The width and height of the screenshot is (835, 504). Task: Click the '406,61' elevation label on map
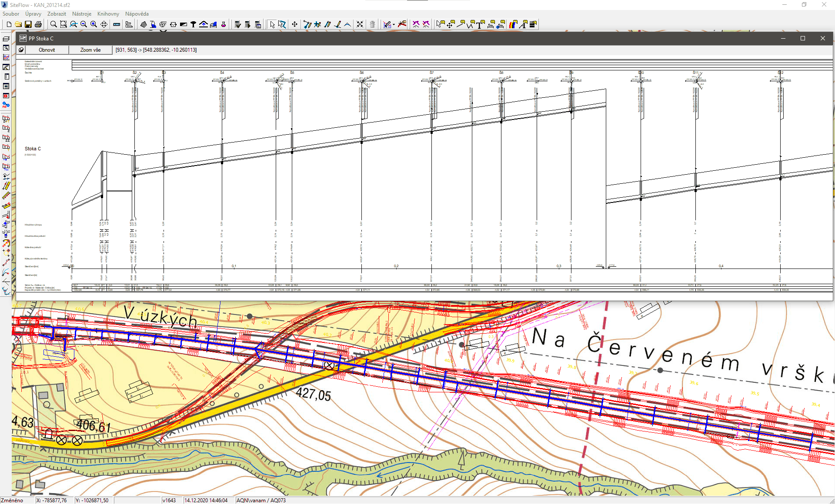tap(94, 425)
